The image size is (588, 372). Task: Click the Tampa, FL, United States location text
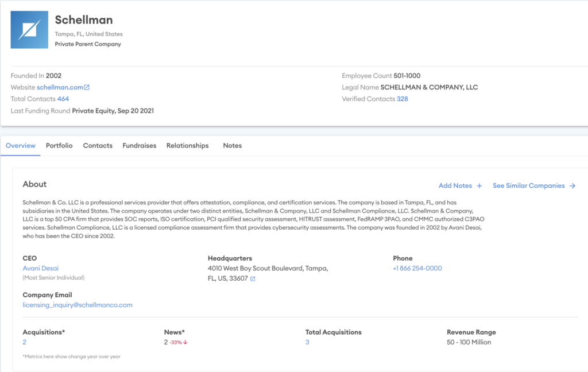88,34
